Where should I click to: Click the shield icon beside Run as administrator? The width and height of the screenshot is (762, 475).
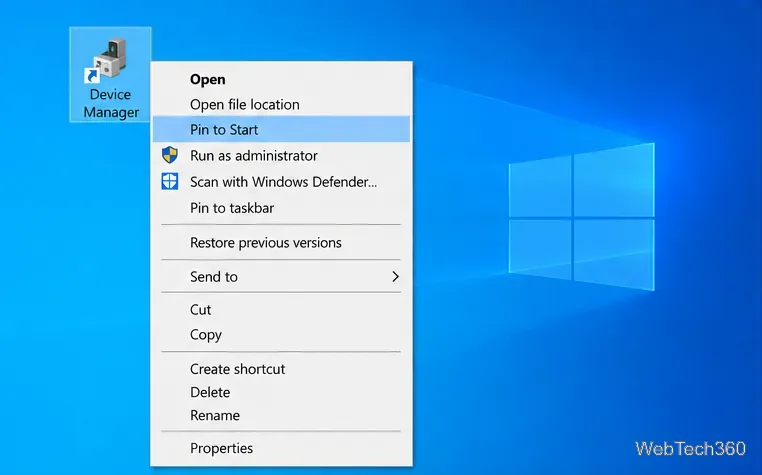170,155
